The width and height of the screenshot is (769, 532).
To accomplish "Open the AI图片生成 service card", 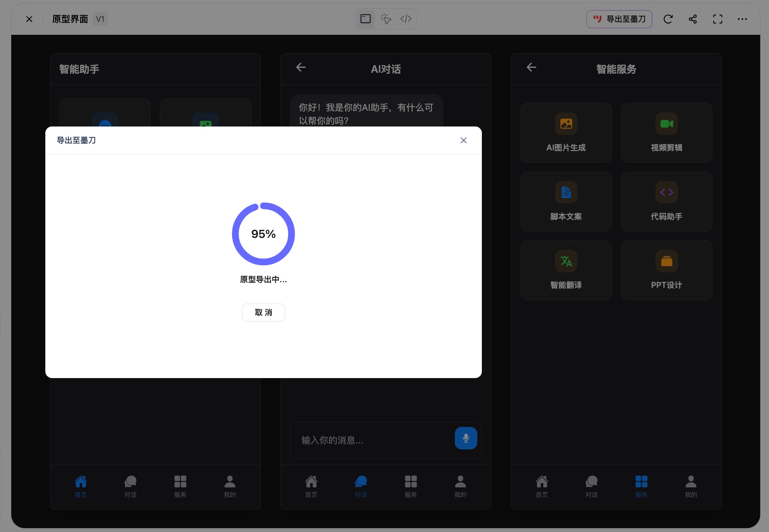I will (x=566, y=133).
